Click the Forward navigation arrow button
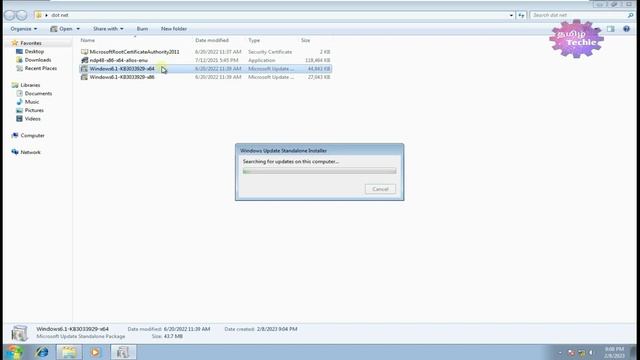This screenshot has height=360, width=640. [22, 15]
